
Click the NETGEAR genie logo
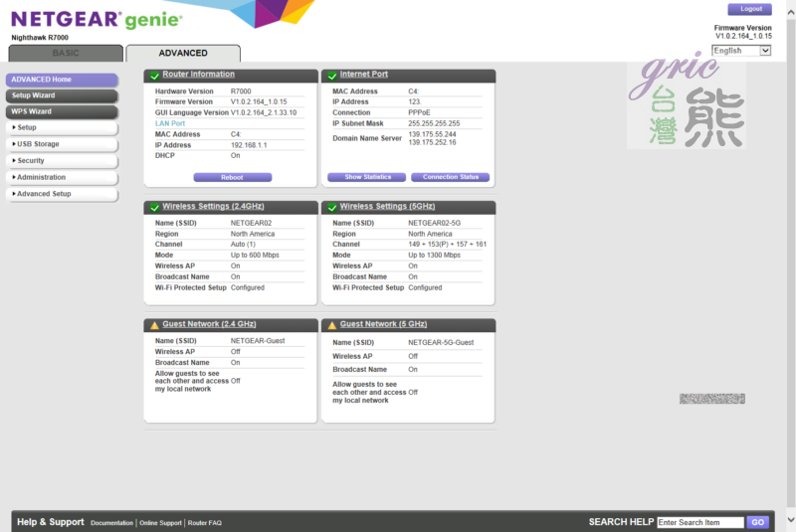[97, 19]
